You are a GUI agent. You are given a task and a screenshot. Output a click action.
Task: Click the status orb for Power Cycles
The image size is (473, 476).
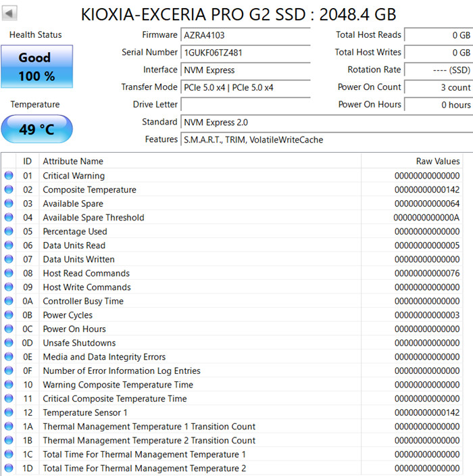(x=9, y=315)
